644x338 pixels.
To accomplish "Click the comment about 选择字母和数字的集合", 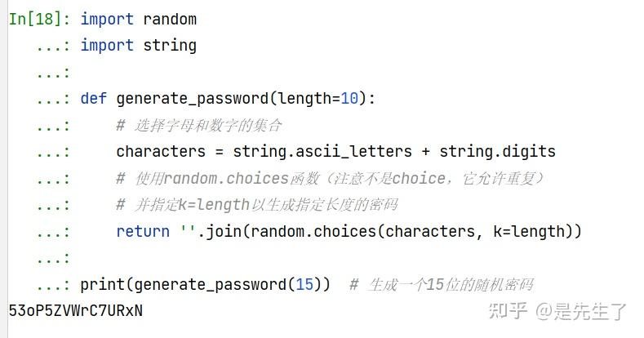I will pos(199,125).
